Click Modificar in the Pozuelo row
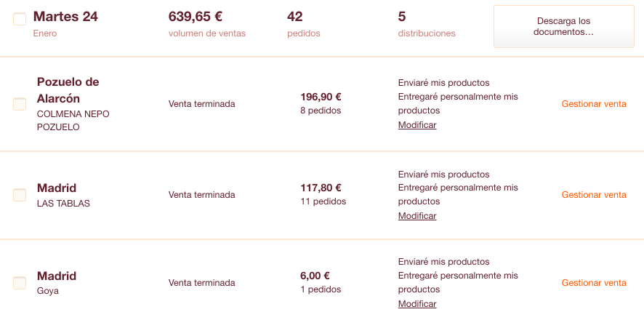644x320 pixels. tap(417, 125)
